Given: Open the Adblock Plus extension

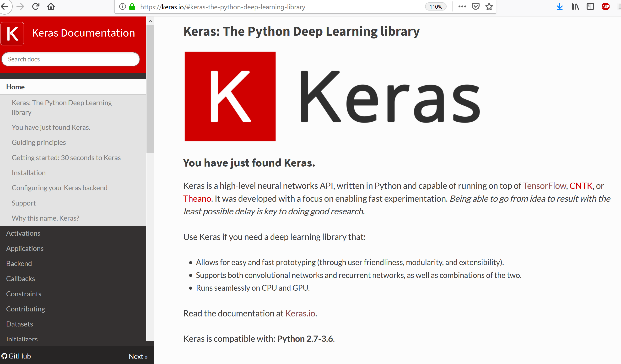Looking at the screenshot, I should [x=605, y=7].
